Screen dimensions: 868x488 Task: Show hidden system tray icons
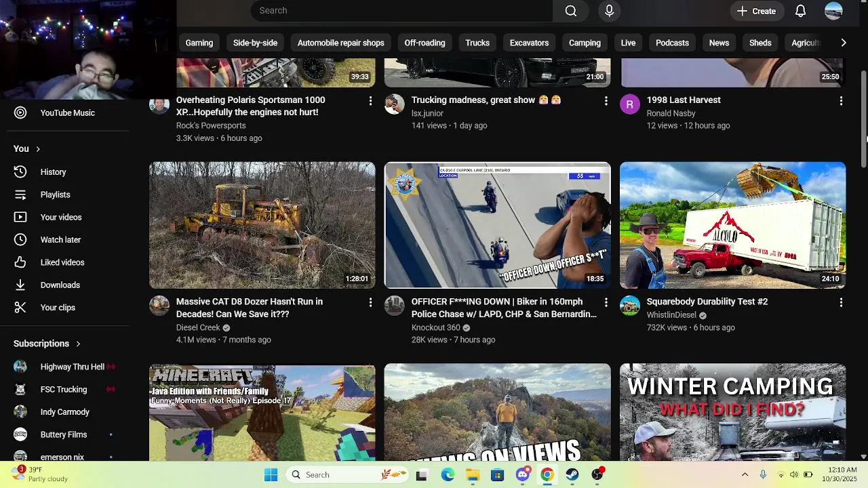[745, 475]
